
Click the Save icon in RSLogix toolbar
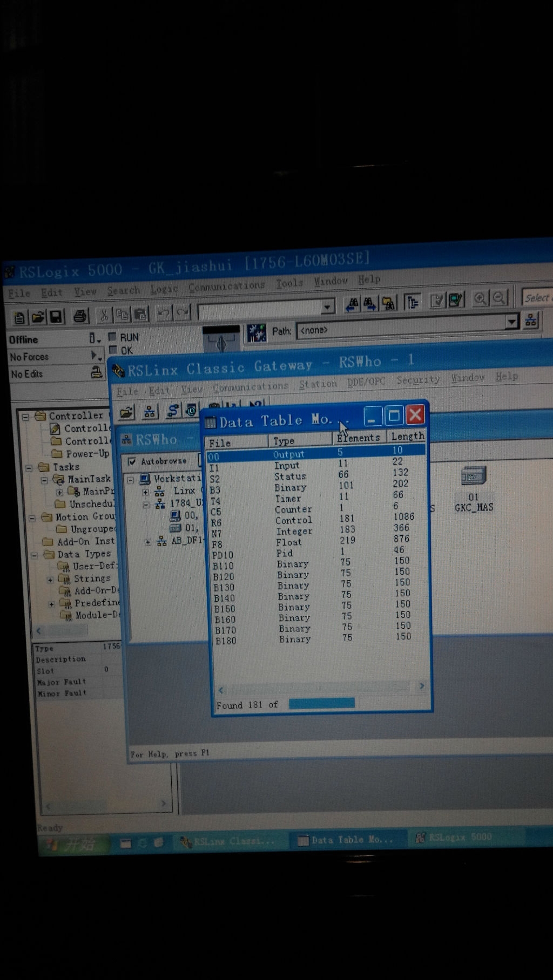click(x=56, y=316)
